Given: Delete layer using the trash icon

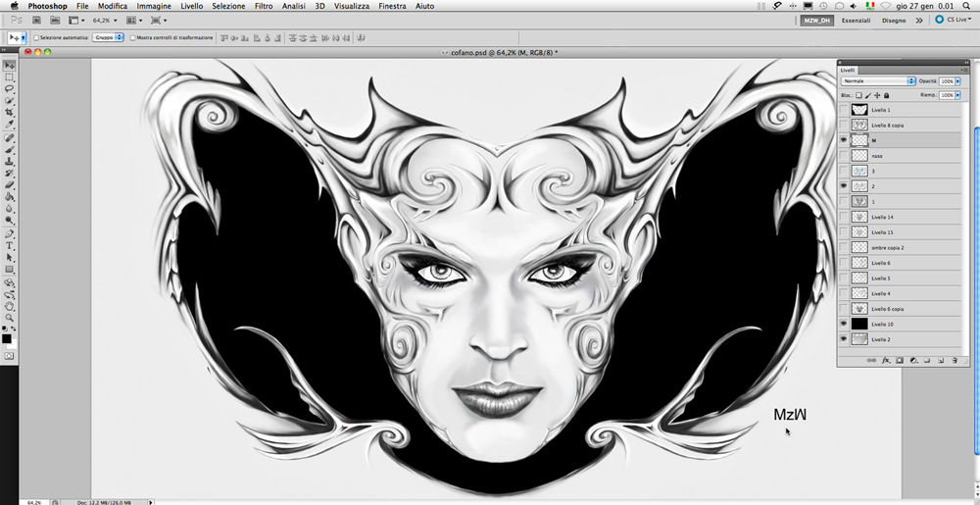Looking at the screenshot, I should 954,360.
